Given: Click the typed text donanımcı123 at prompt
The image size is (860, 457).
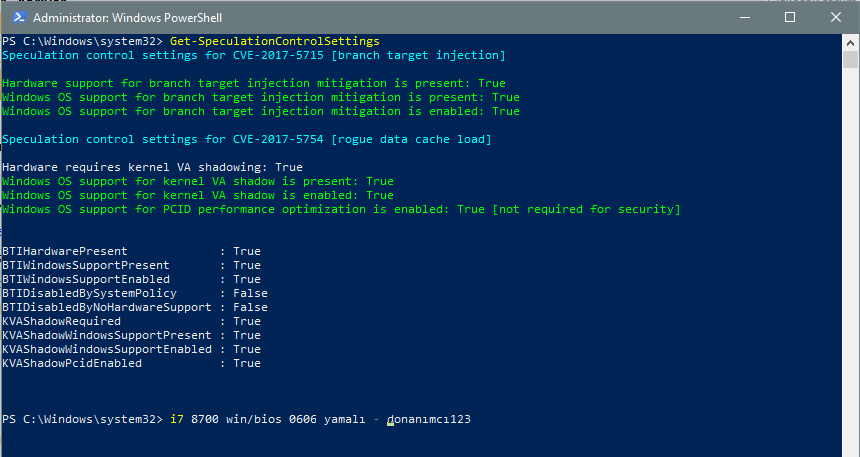Looking at the screenshot, I should click(429, 419).
